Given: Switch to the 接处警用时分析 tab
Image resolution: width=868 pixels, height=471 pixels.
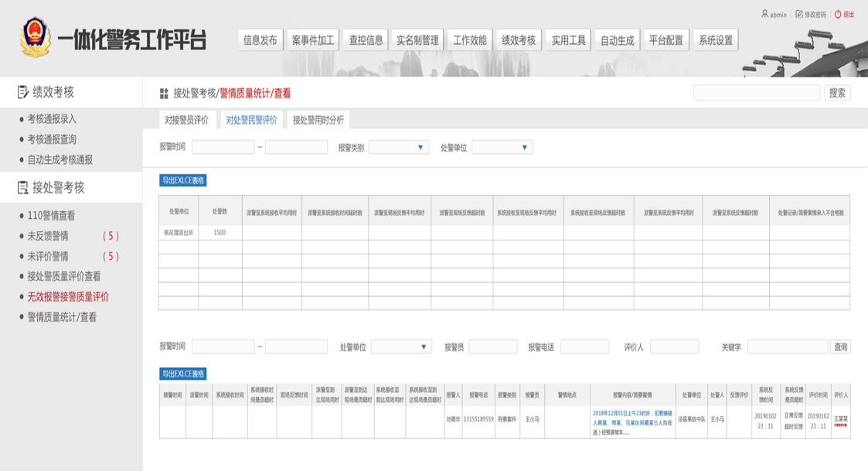Looking at the screenshot, I should point(318,120).
